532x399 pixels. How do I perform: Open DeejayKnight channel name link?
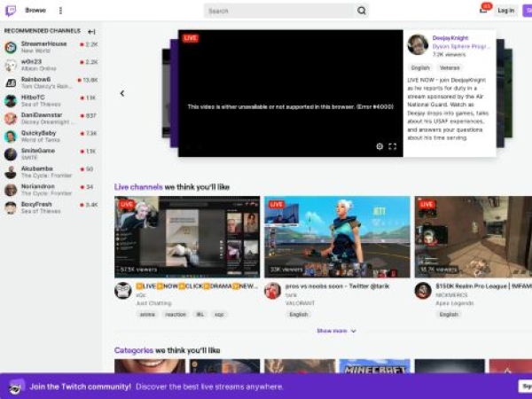pyautogui.click(x=450, y=38)
